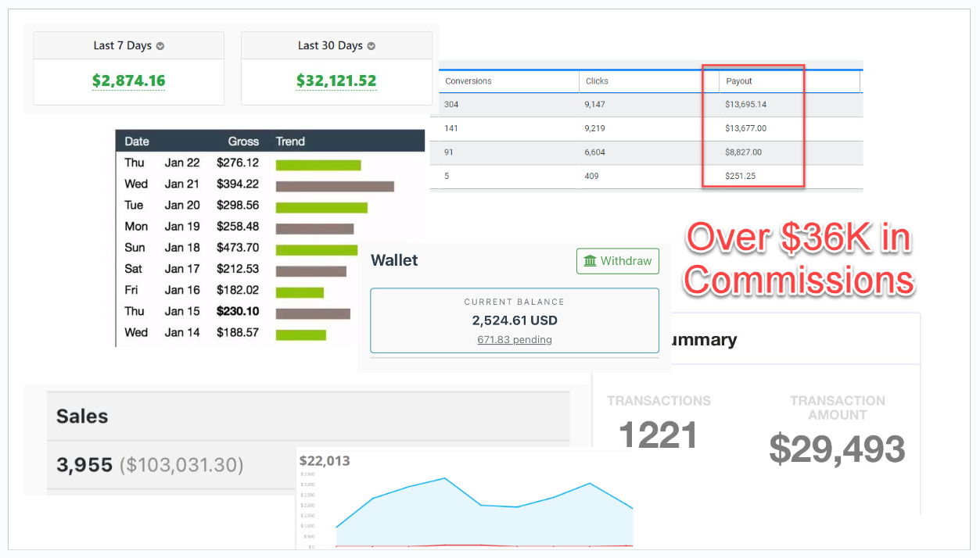Sort by the Payout column header

point(739,81)
